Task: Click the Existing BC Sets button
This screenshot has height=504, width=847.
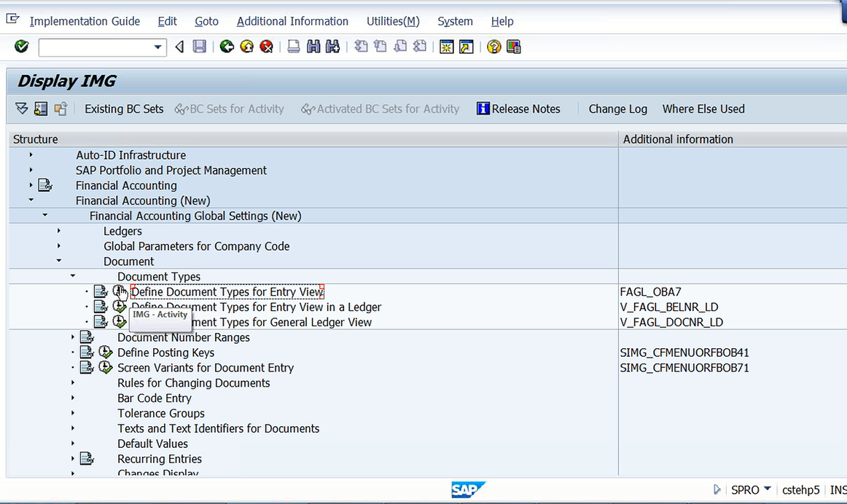Action: (x=124, y=109)
